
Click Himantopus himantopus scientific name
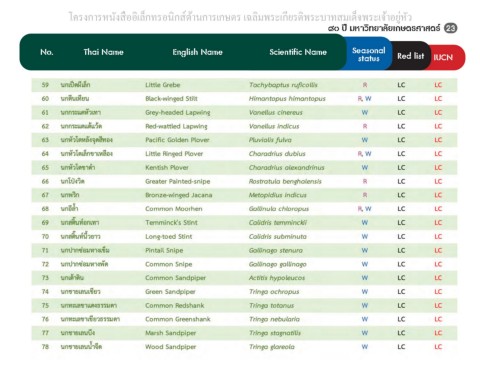(287, 99)
